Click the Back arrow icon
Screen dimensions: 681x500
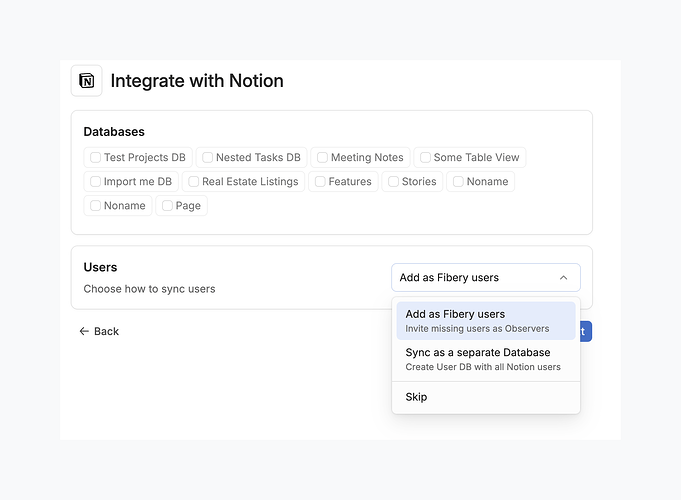[x=84, y=332]
